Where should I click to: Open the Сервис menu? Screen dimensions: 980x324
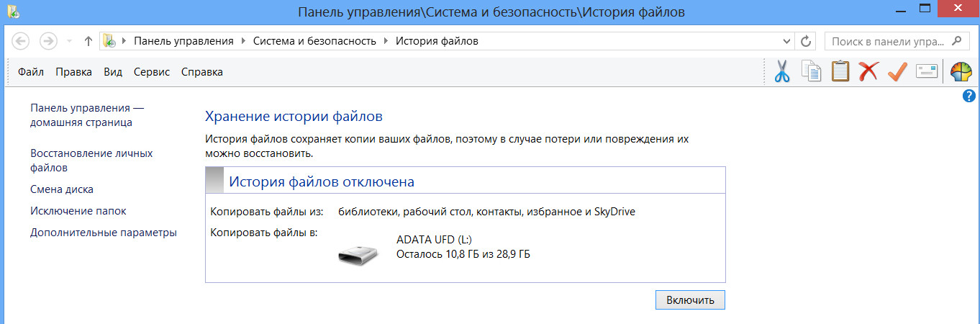[x=151, y=72]
